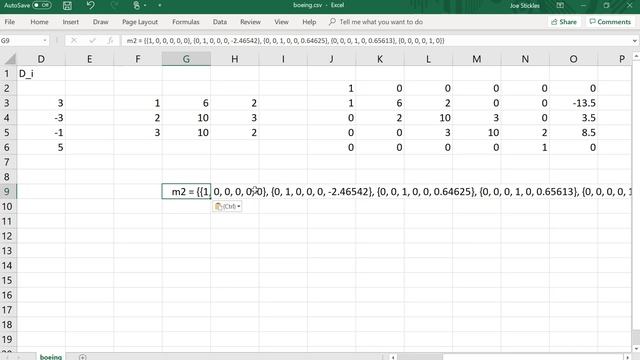Click the vertical scrollbar down arrow
This screenshot has width=640, height=360.
coord(636,348)
